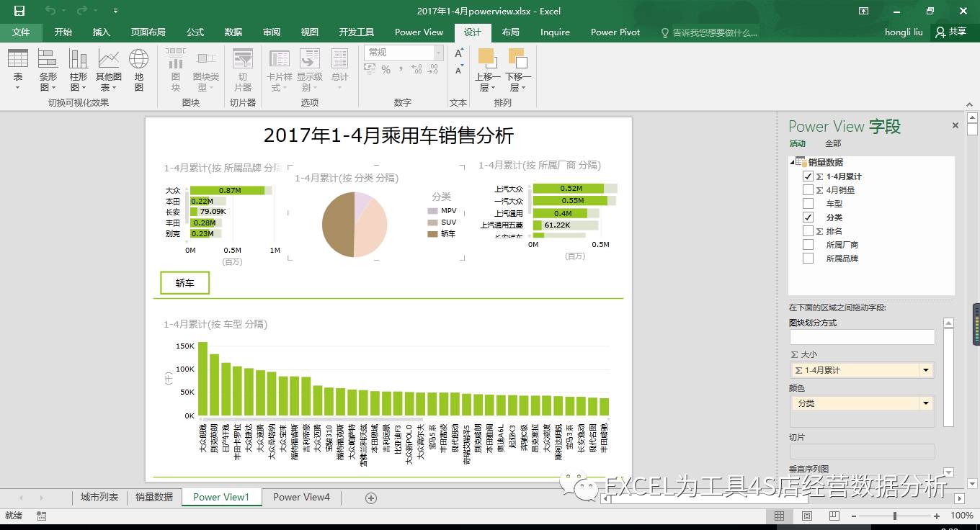Uncheck the 分类 field checkbox

[x=808, y=217]
